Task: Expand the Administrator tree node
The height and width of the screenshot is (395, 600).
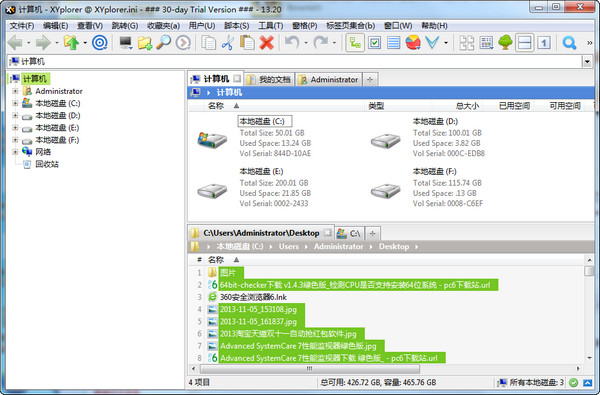Action: (x=15, y=91)
